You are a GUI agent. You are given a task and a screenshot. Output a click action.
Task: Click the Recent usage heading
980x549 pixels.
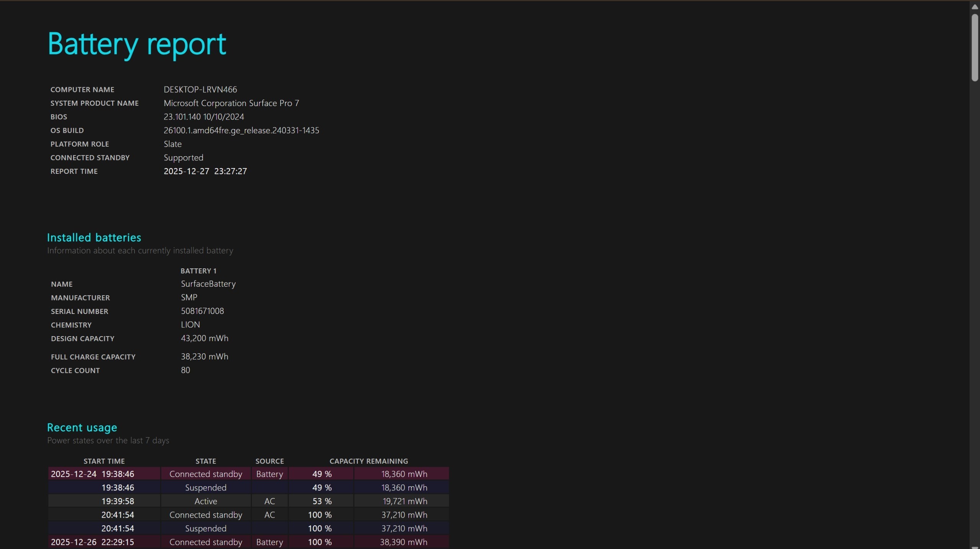click(82, 427)
